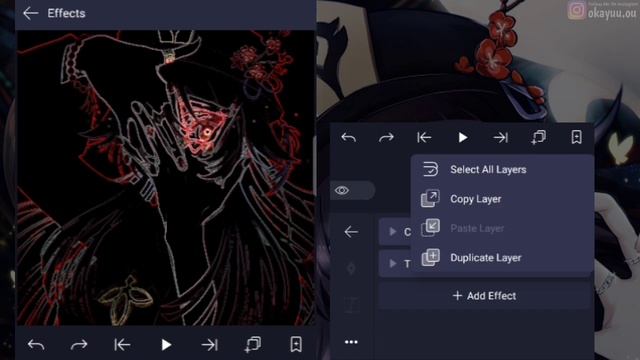The width and height of the screenshot is (640, 360).
Task: Jump to end in left panel toolbar
Action: pos(209,345)
